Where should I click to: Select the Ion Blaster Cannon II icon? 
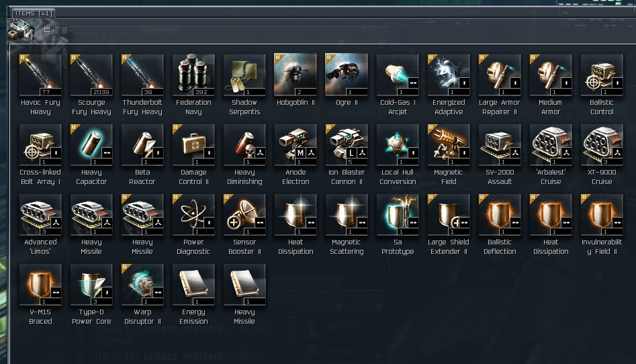pyautogui.click(x=347, y=145)
